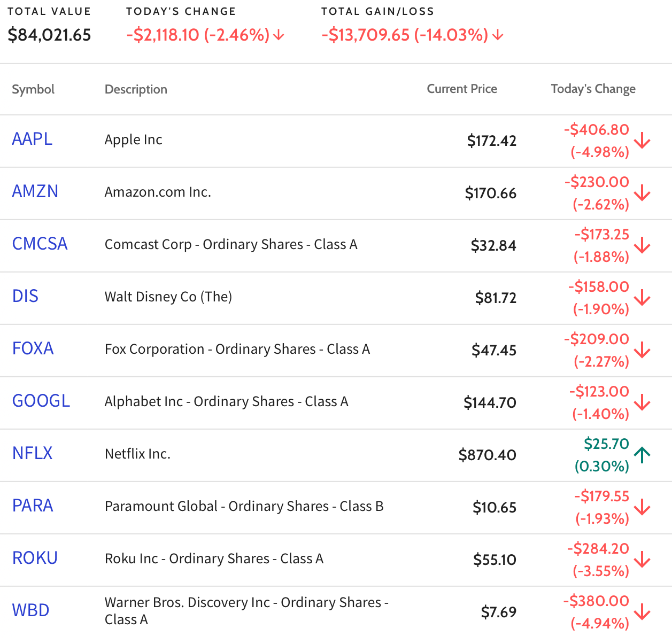
Task: Select Apple's current price $172.42
Action: (x=492, y=141)
